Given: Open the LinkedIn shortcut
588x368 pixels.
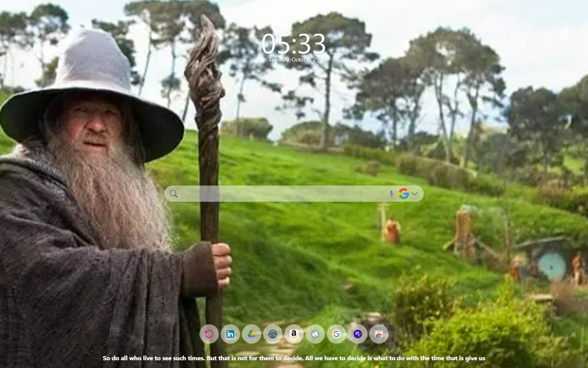Looking at the screenshot, I should click(x=230, y=334).
